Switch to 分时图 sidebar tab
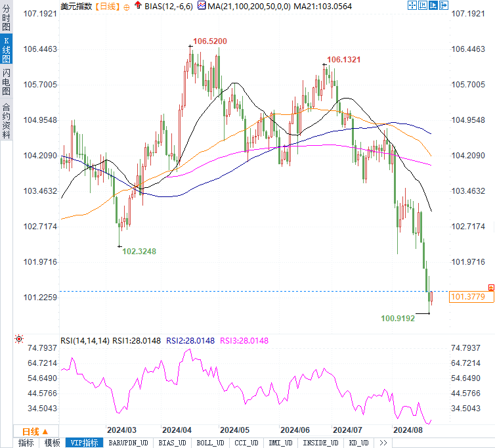The image size is (495, 448). coord(7,18)
